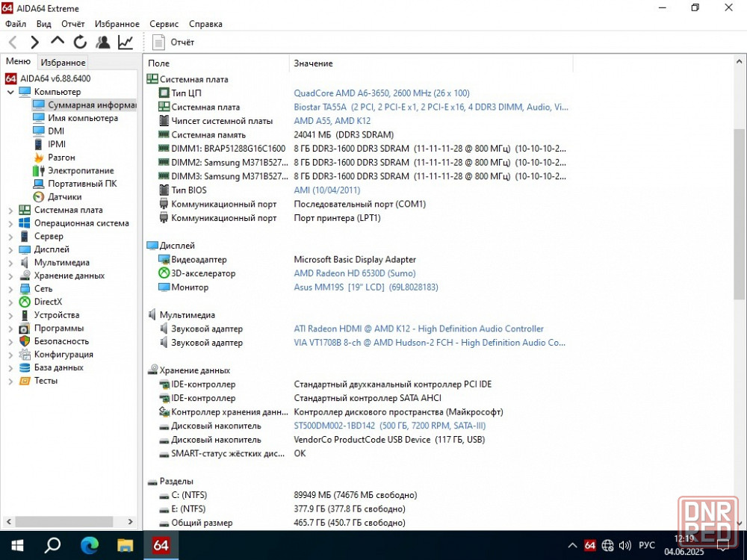Expand the Устройства tree node

pyautogui.click(x=10, y=315)
